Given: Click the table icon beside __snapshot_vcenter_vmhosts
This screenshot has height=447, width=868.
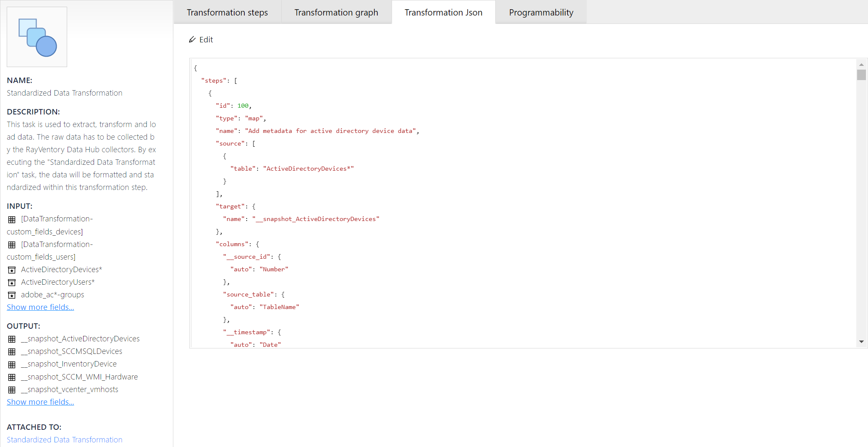Looking at the screenshot, I should point(12,390).
